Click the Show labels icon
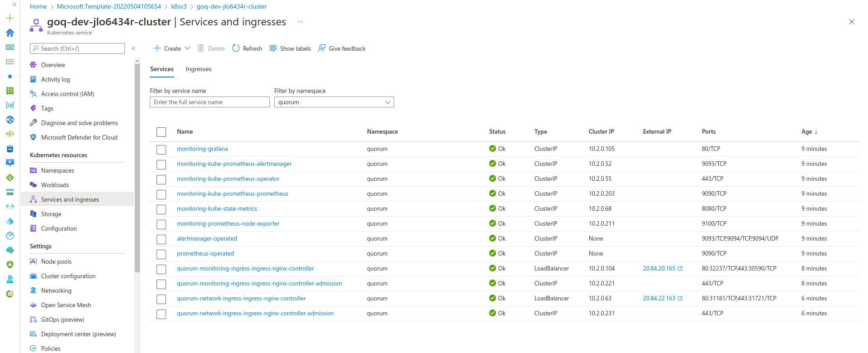Screen dimensions: 868x353 point(273,48)
